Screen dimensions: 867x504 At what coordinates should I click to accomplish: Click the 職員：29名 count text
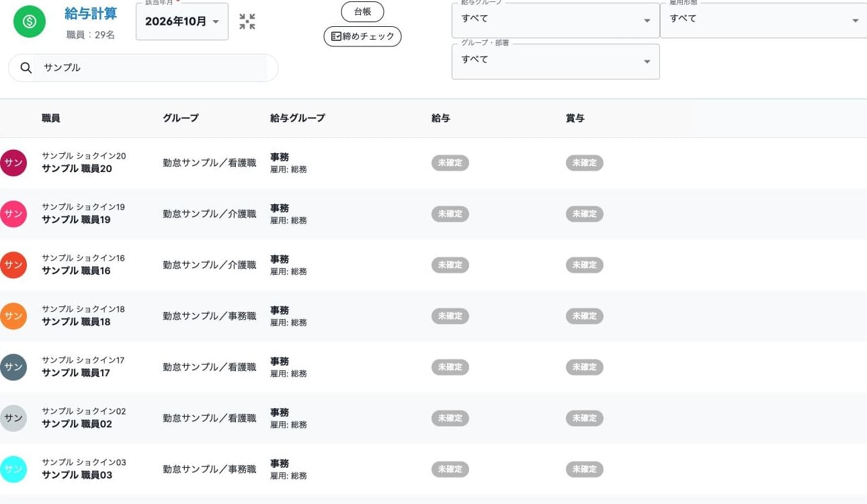click(91, 34)
